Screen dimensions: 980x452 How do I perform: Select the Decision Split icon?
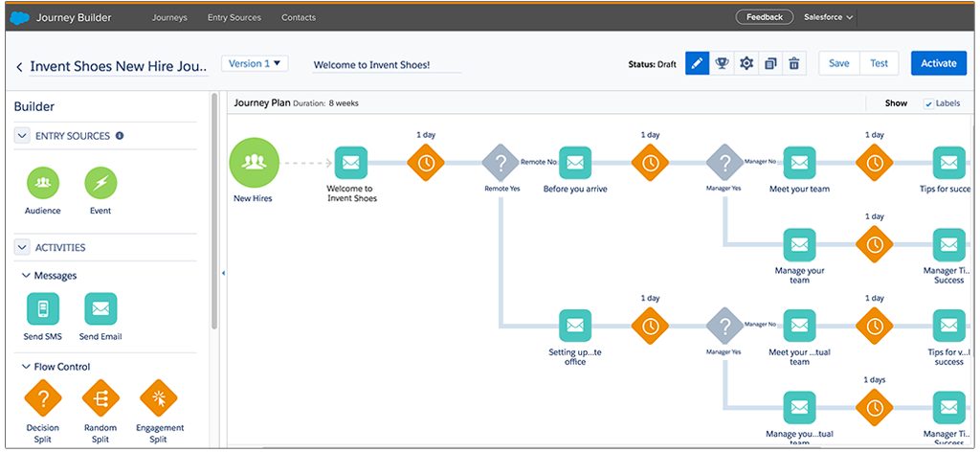(43, 399)
